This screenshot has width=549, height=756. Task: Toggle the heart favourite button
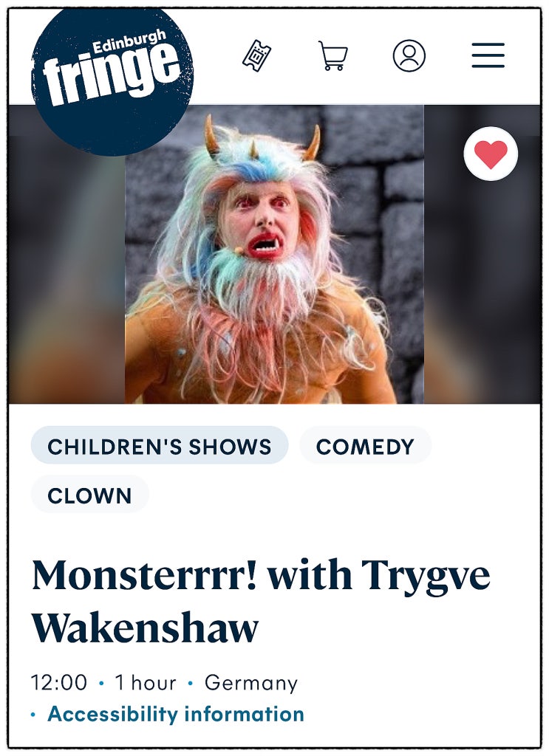coord(491,154)
